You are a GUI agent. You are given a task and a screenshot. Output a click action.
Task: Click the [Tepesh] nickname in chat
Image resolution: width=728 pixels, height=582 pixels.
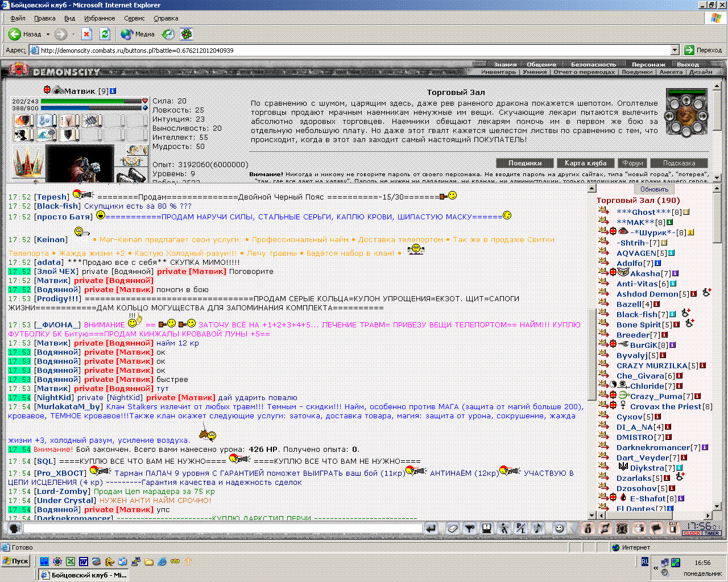(x=52, y=197)
